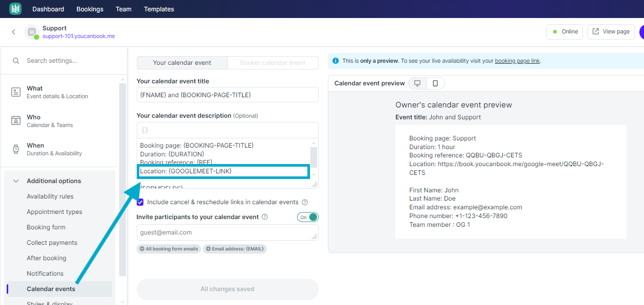Insert shorthand code with curly braces icon
This screenshot has height=305, width=644.
pyautogui.click(x=145, y=130)
